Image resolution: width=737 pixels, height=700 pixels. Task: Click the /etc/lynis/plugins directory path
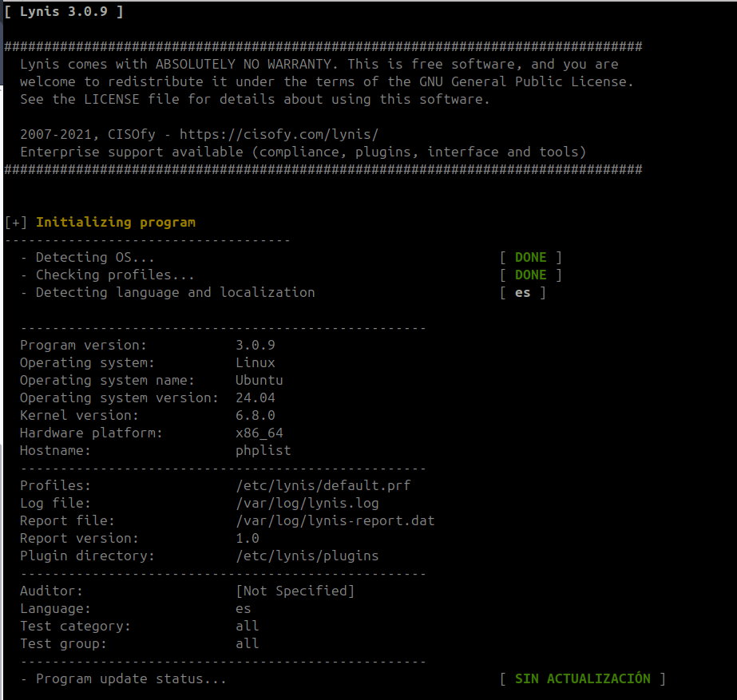[x=307, y=556]
